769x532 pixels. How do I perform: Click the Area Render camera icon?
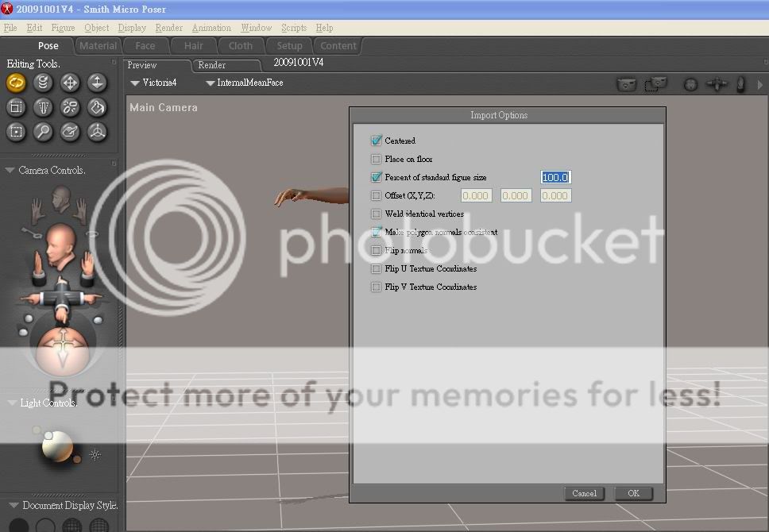point(655,83)
